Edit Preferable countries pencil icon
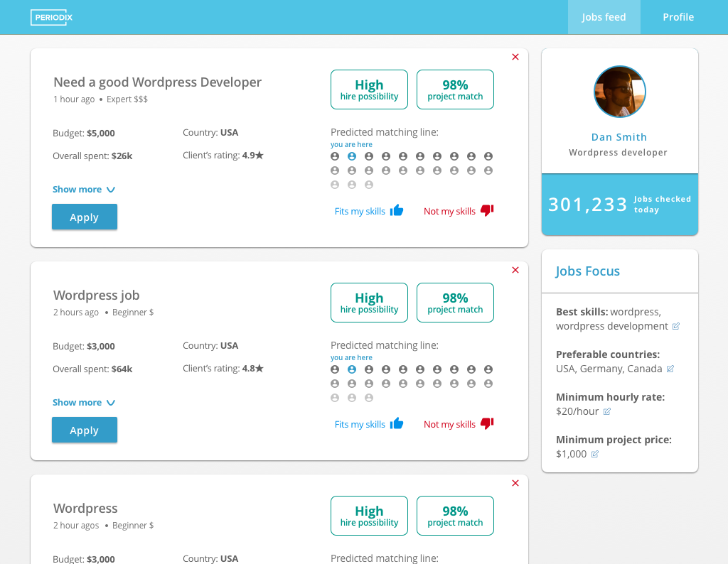The height and width of the screenshot is (564, 728). [670, 369]
